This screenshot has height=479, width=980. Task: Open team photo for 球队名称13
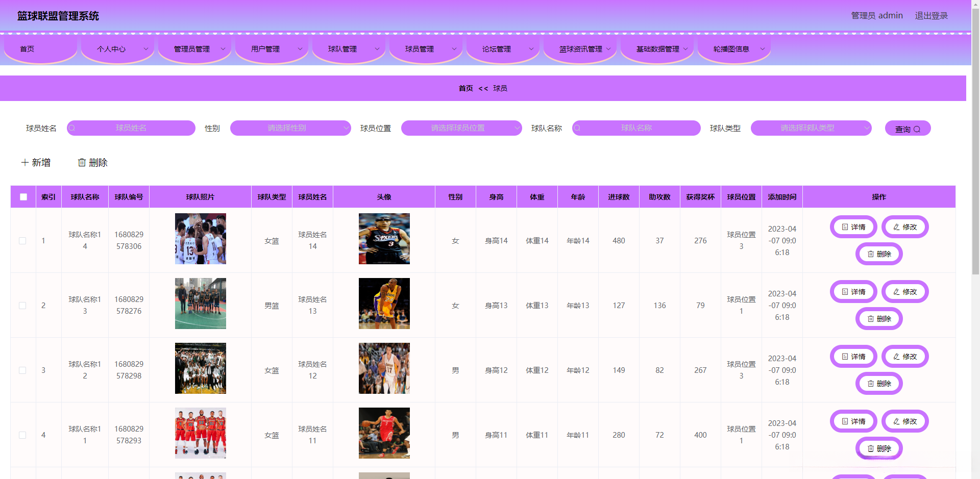(201, 304)
